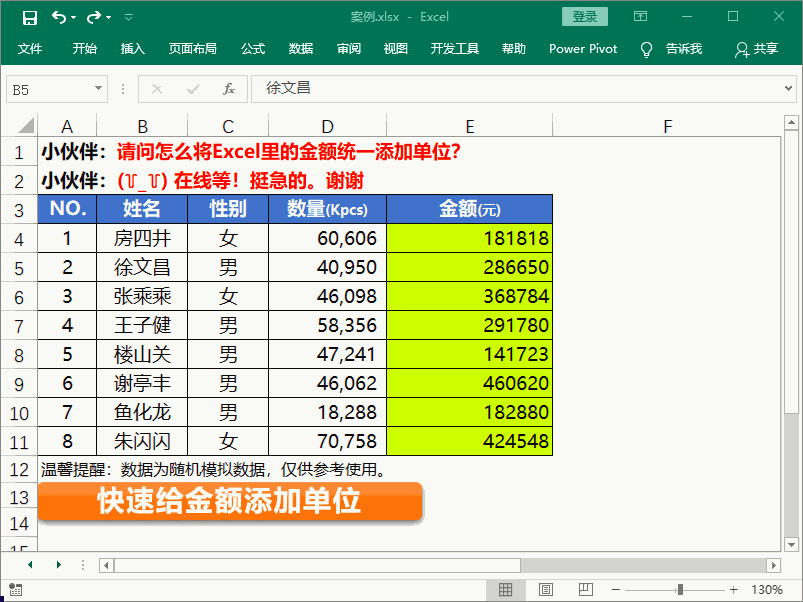The width and height of the screenshot is (803, 602).
Task: Click amount cell 460620
Action: 470,383
